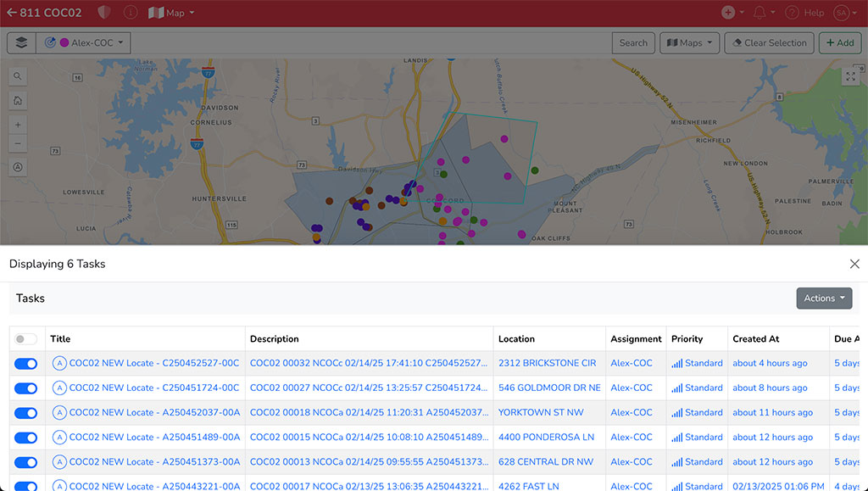Screen dimensions: 868x491
Task: Click the map magnifier search tool
Action: pos(19,76)
